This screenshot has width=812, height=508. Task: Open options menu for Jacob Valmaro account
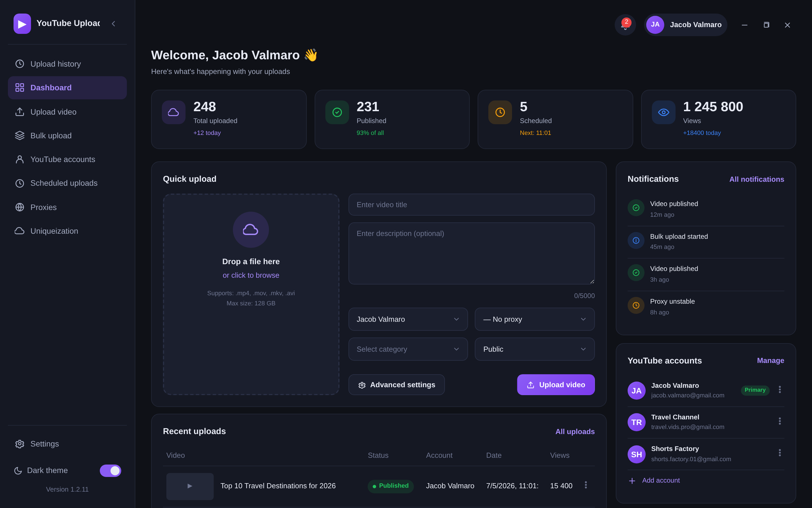(780, 389)
